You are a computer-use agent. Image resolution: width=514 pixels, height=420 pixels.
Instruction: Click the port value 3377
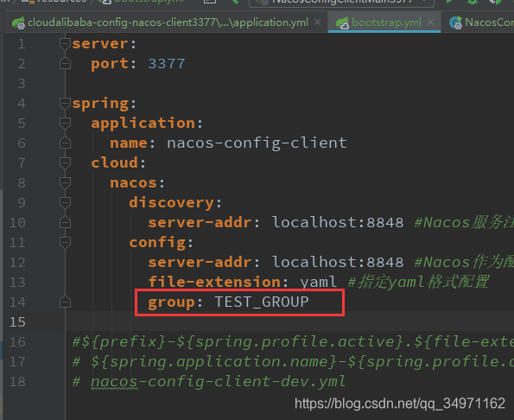167,64
